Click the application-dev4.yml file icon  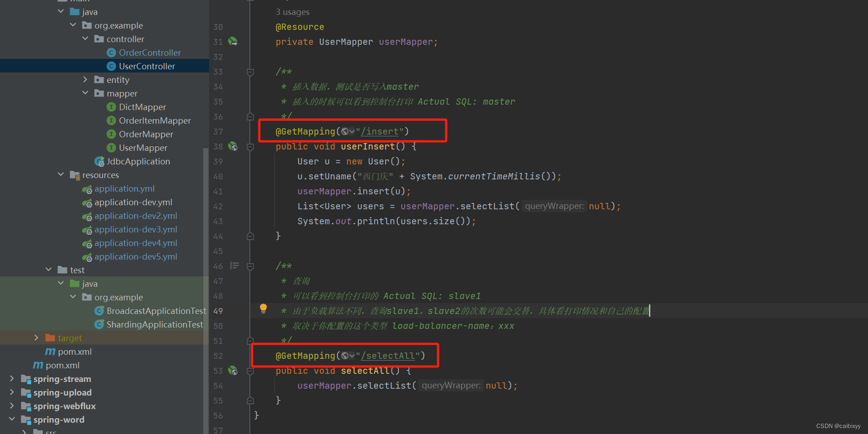click(87, 244)
